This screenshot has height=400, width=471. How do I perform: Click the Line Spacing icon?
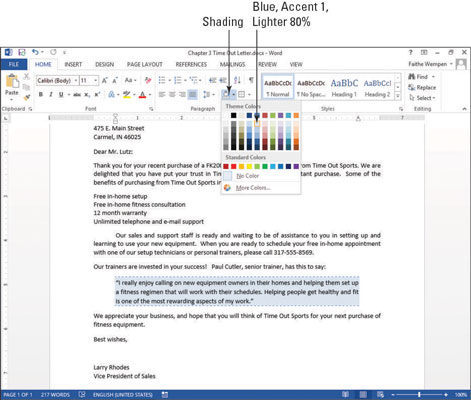pyautogui.click(x=206, y=95)
